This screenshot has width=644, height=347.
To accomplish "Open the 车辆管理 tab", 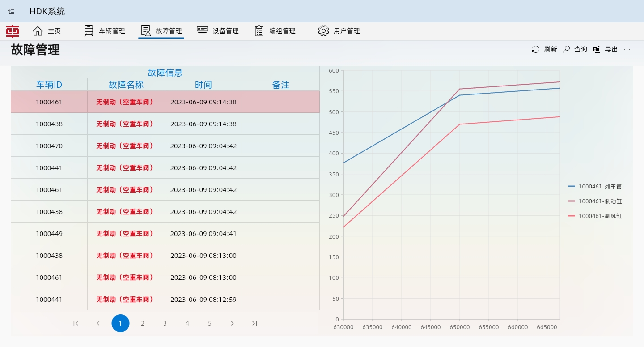I will tap(105, 31).
